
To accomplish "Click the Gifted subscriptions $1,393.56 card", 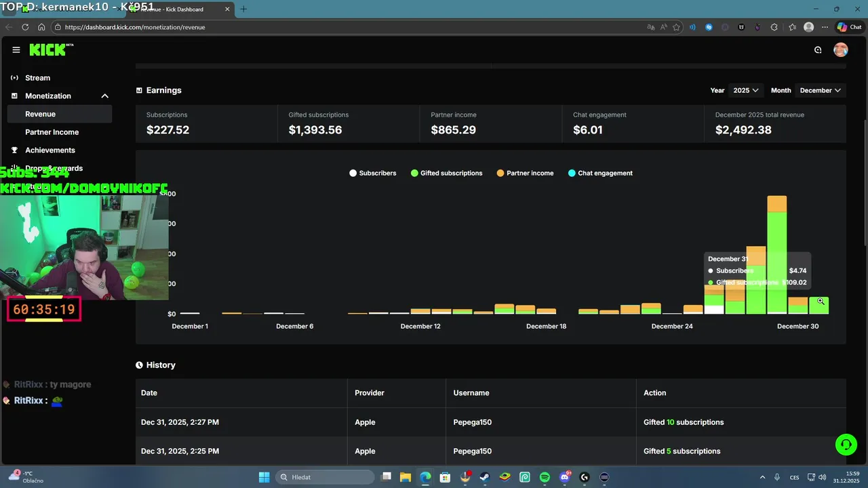I will pyautogui.click(x=349, y=123).
